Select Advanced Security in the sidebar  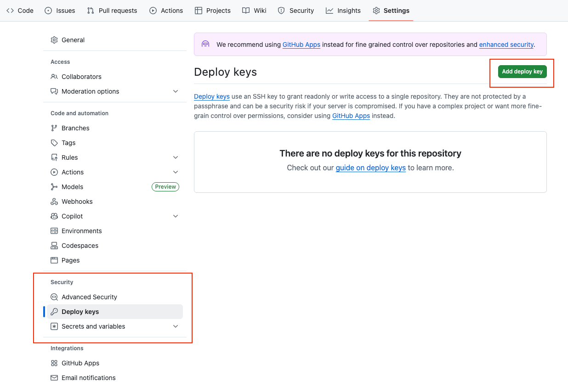tap(89, 297)
